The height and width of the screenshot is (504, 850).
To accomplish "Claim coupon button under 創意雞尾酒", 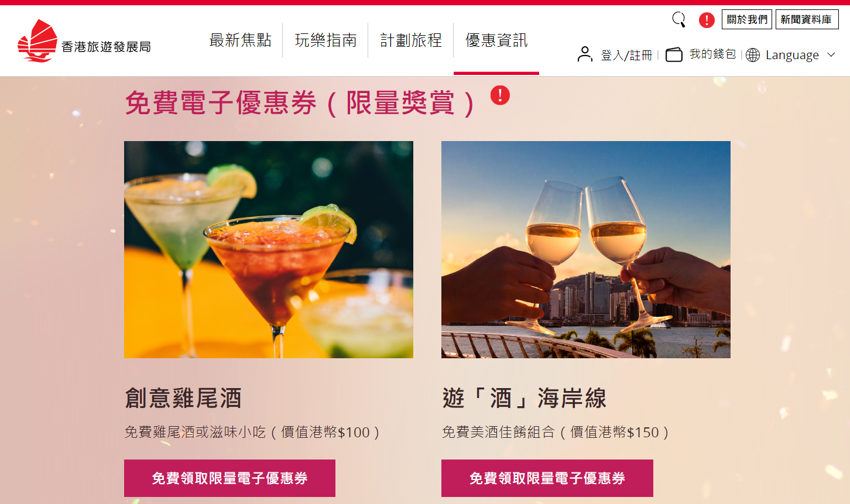I will (229, 478).
